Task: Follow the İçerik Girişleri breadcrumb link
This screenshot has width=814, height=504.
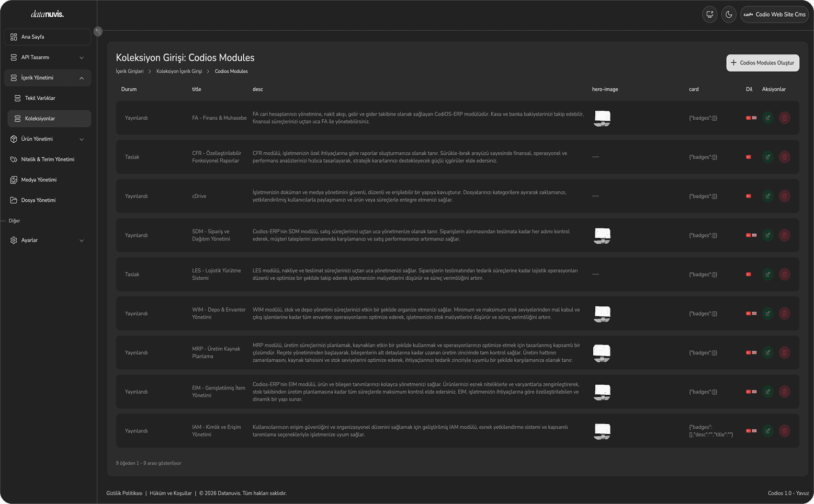Action: click(x=130, y=71)
